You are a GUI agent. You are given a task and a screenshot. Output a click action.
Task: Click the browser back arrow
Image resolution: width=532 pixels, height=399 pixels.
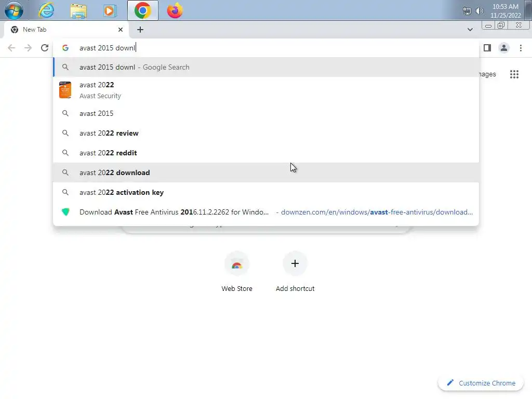pos(11,48)
